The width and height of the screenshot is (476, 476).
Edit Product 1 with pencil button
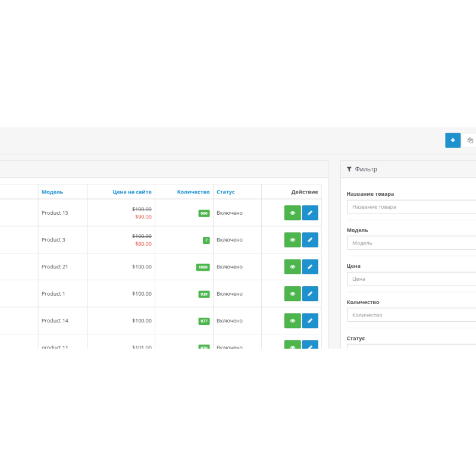click(x=310, y=294)
